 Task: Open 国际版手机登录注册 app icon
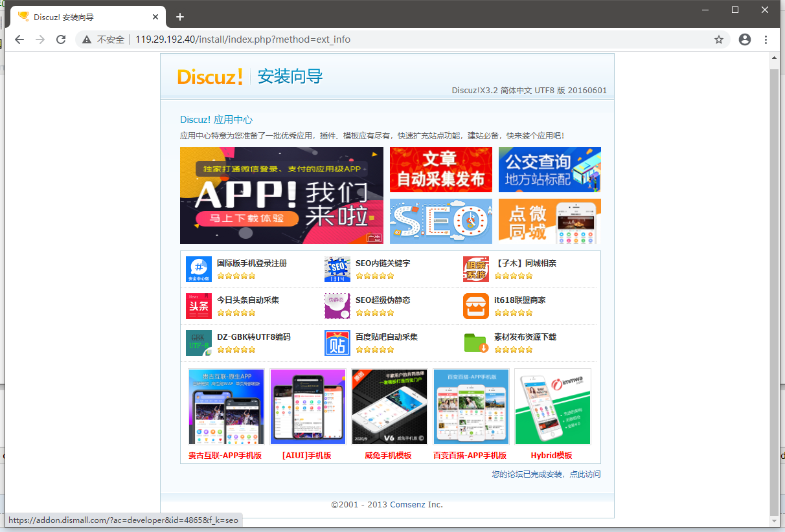pyautogui.click(x=199, y=269)
